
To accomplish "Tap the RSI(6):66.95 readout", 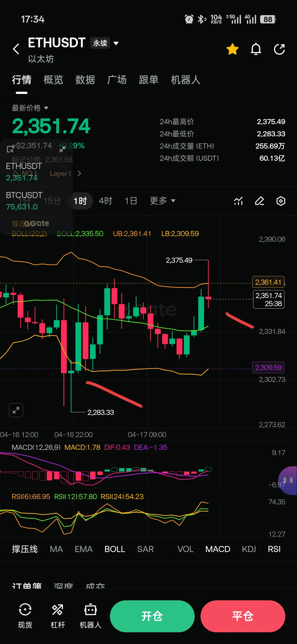I will point(31,496).
